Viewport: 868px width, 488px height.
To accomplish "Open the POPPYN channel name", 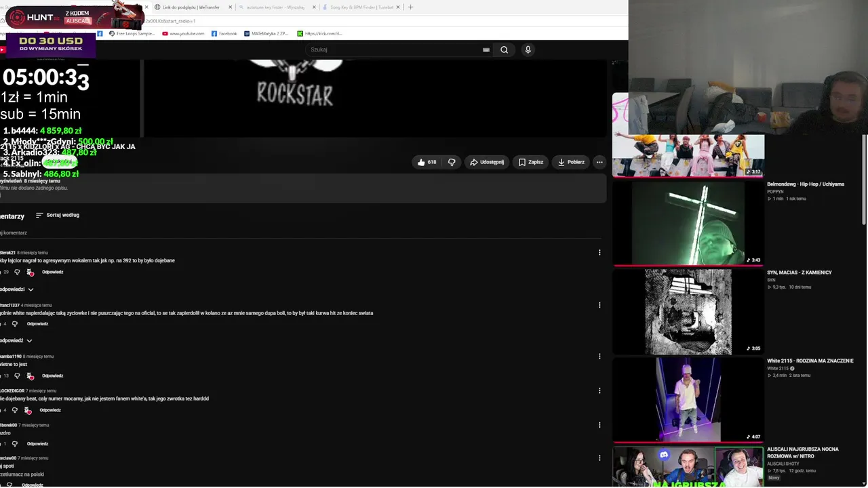I will [x=775, y=192].
